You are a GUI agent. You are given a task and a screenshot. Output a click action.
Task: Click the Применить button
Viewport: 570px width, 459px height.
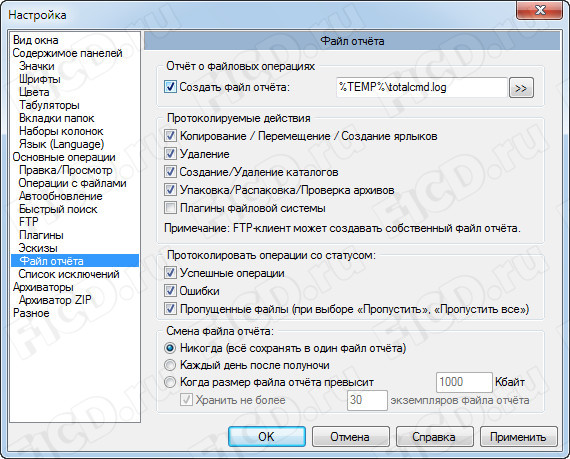click(518, 436)
